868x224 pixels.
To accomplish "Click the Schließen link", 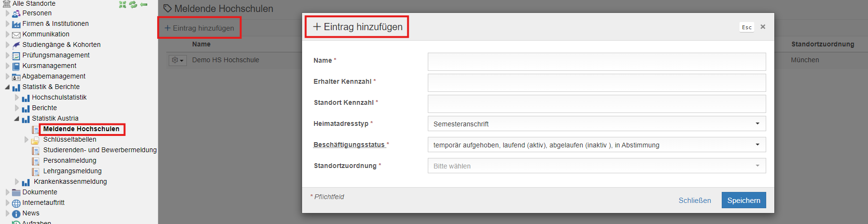I will click(x=694, y=201).
